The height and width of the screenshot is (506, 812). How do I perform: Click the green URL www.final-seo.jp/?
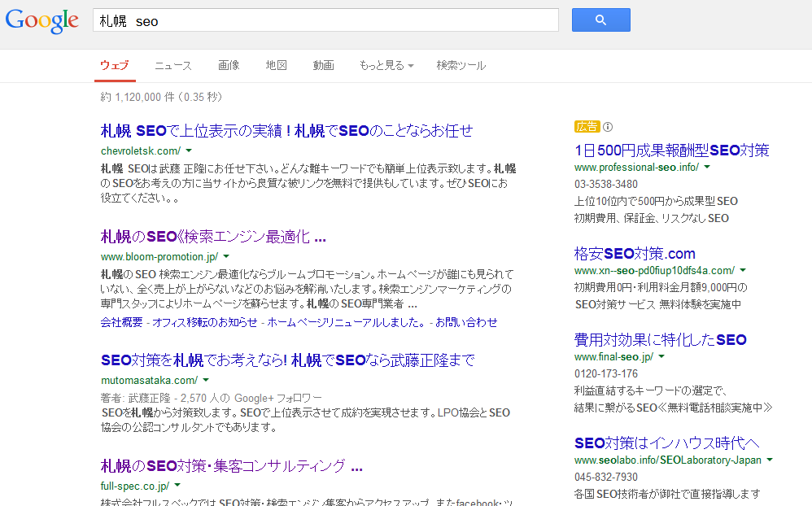click(613, 357)
